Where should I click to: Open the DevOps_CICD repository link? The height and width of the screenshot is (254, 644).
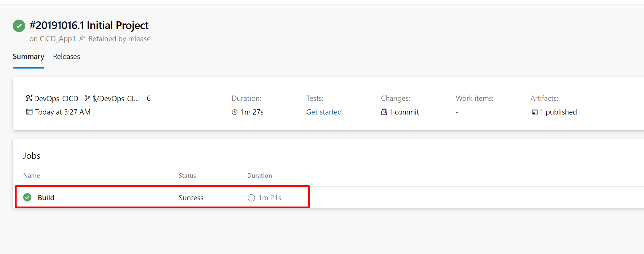tap(56, 99)
